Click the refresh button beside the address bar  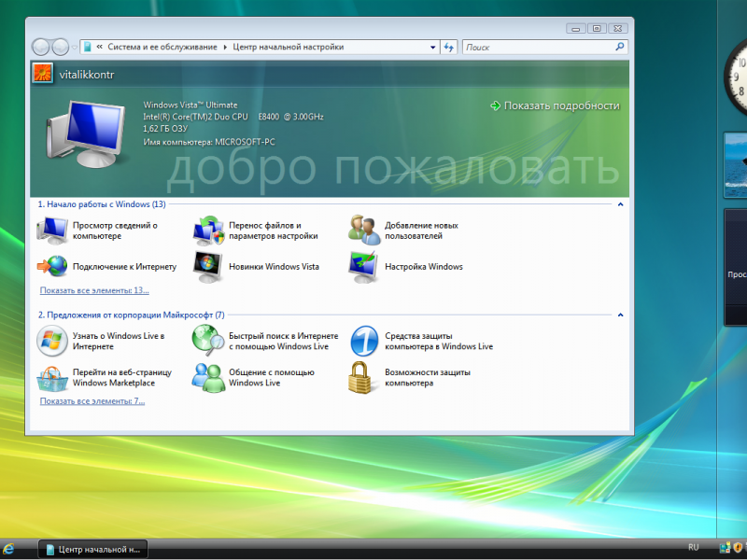click(449, 47)
